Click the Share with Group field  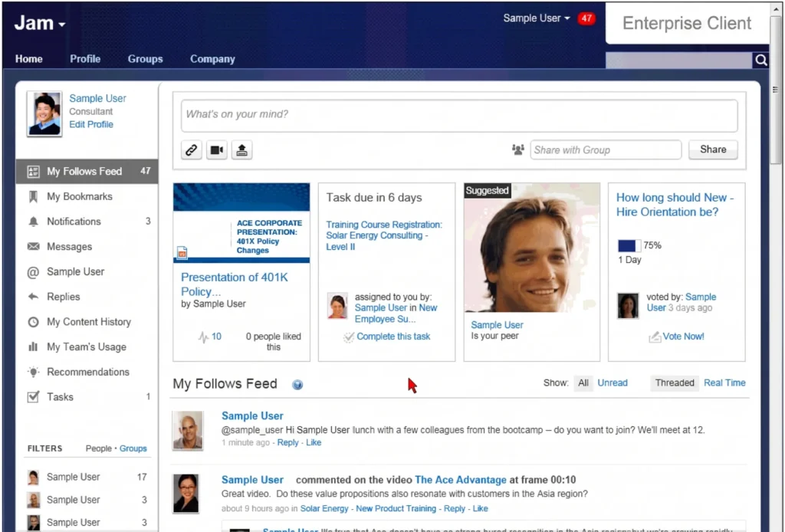[606, 149]
